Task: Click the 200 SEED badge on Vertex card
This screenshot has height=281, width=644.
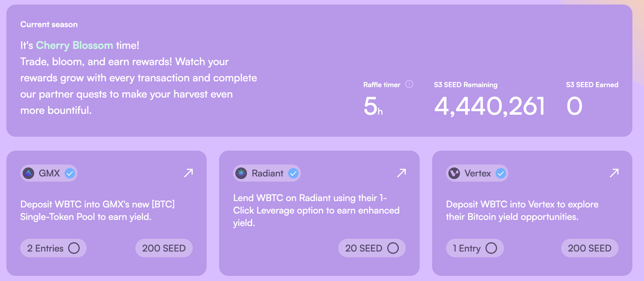Action: coord(590,248)
